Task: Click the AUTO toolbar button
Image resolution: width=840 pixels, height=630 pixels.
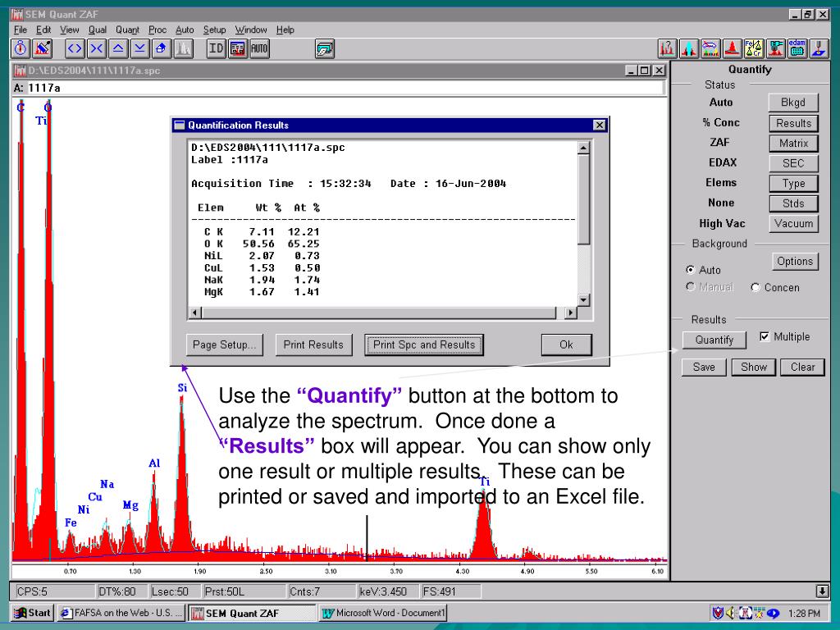Action: coord(259,48)
